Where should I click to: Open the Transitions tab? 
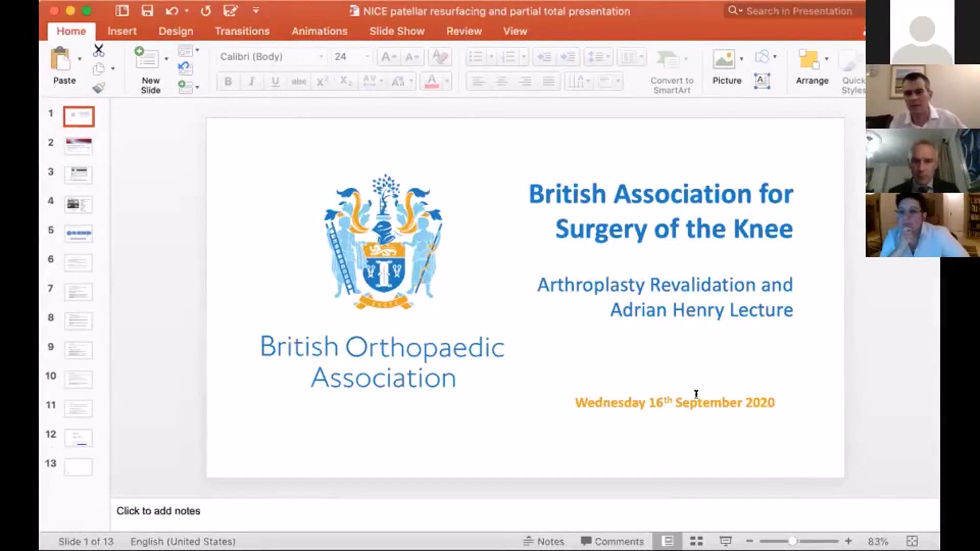point(242,31)
